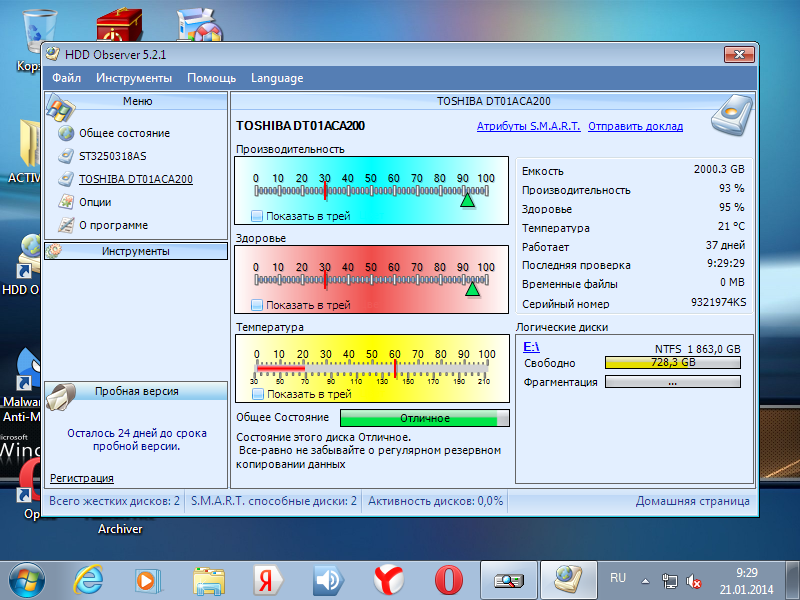Click the Общее Состояние Отличное bar
Viewport: 800px width, 600px height.
424,418
